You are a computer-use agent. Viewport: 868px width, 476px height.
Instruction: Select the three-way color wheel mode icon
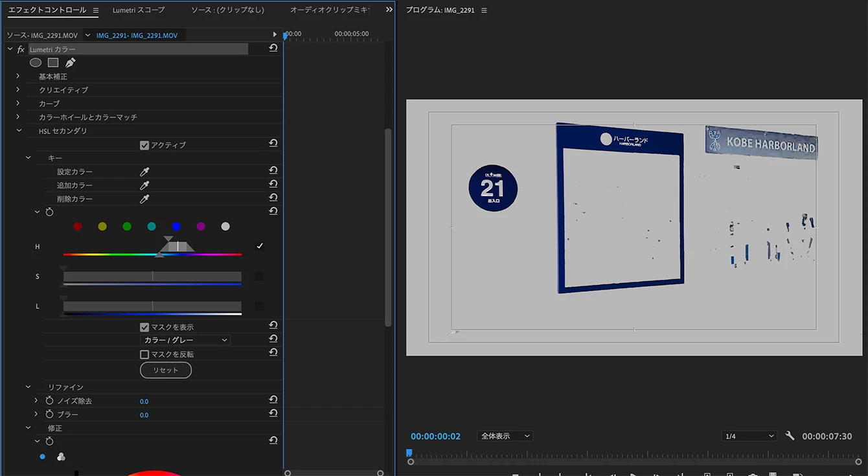pyautogui.click(x=61, y=457)
